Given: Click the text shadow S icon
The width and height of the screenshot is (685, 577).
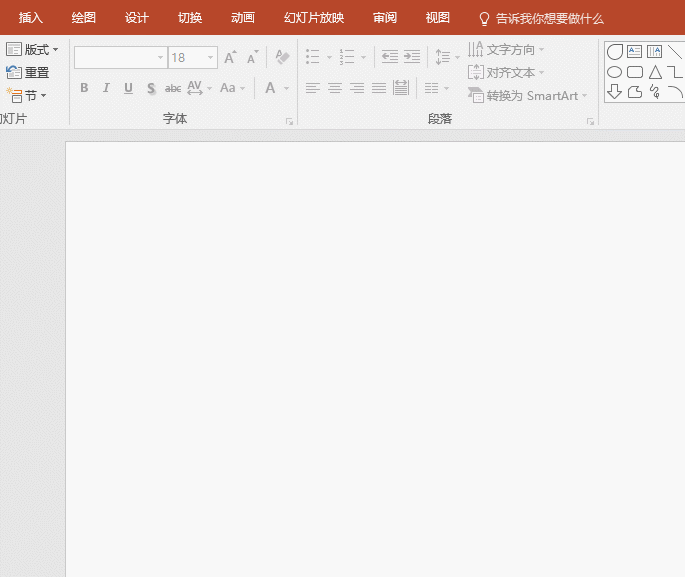Looking at the screenshot, I should click(x=151, y=88).
